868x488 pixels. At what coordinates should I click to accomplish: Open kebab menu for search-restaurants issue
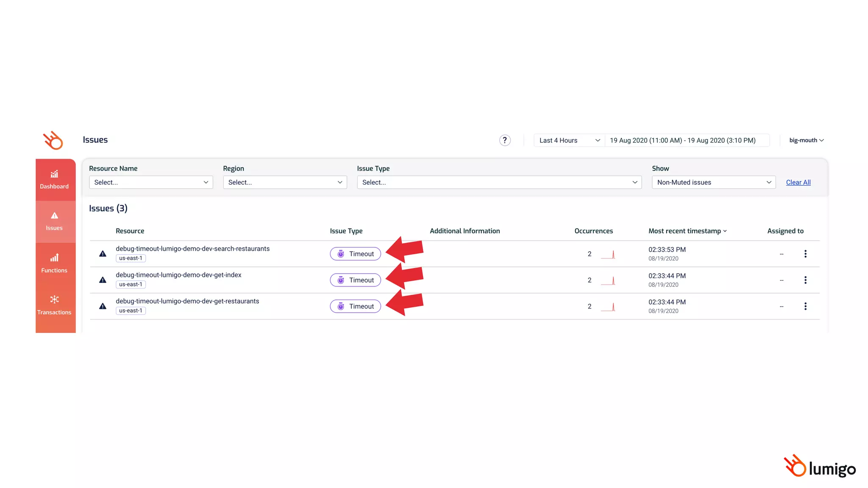805,254
